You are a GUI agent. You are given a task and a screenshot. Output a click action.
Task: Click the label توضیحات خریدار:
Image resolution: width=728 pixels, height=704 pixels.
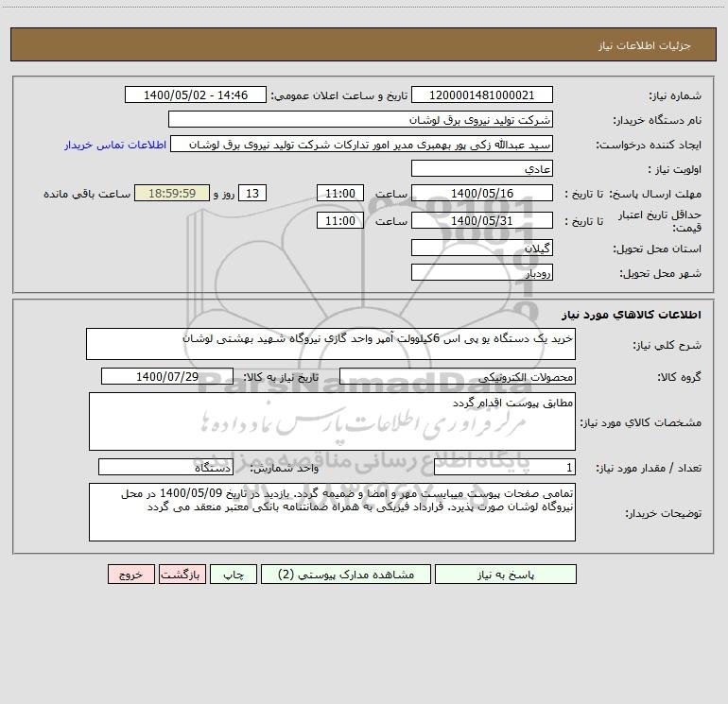[664, 513]
